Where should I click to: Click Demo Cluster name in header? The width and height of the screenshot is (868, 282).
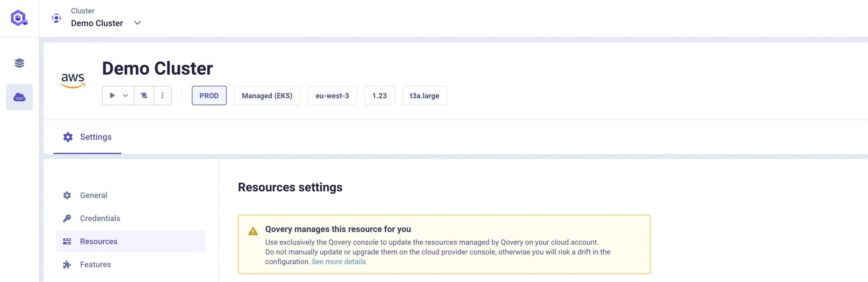(x=97, y=23)
